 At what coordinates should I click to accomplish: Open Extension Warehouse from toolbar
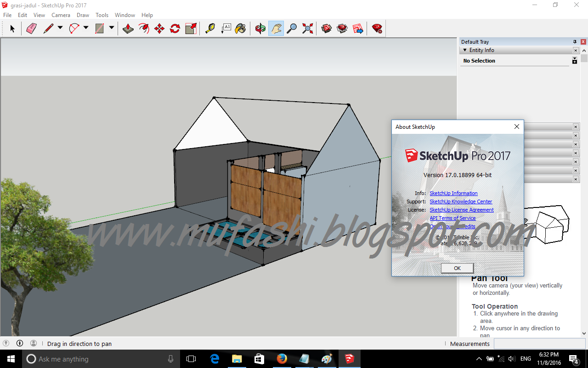[x=342, y=29]
